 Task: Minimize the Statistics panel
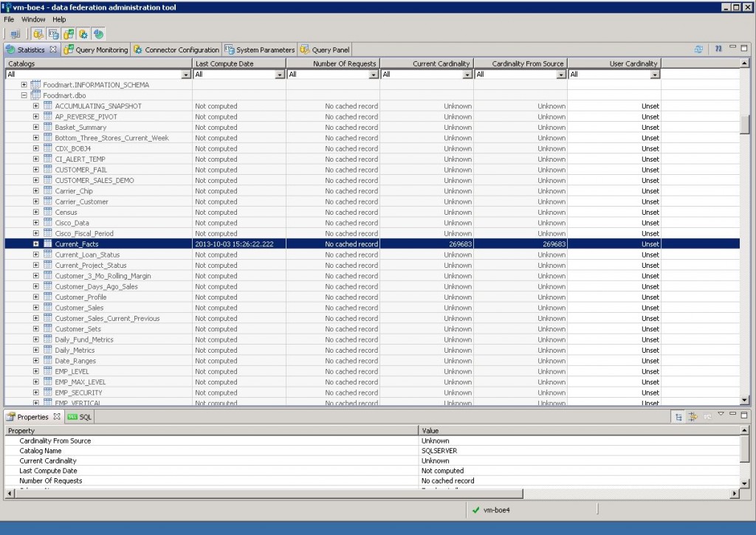point(733,47)
